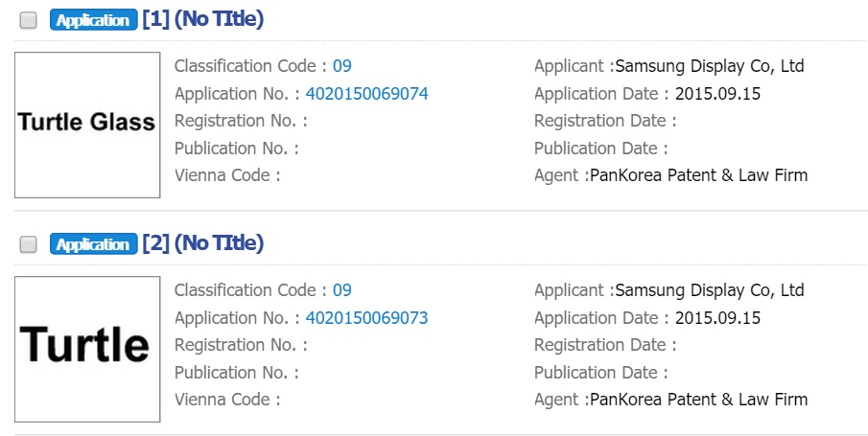Click PanKorea Patent & Law Firm in result two
The height and width of the screenshot is (436, 868).
(x=698, y=400)
